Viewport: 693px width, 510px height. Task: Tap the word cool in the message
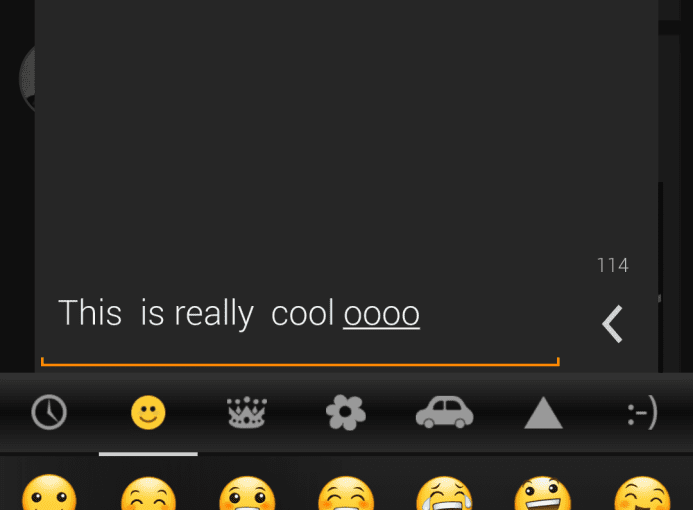pos(302,313)
